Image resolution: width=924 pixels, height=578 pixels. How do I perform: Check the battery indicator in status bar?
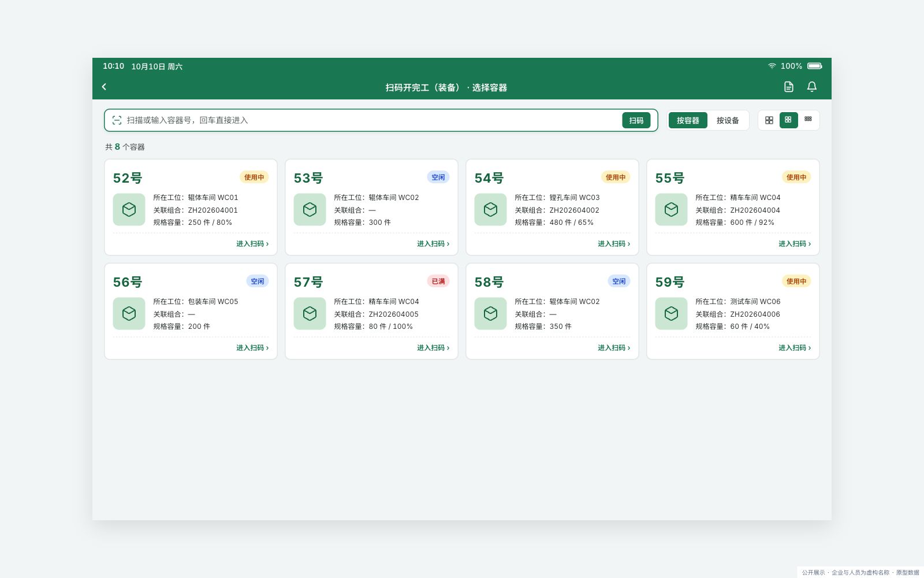point(814,66)
